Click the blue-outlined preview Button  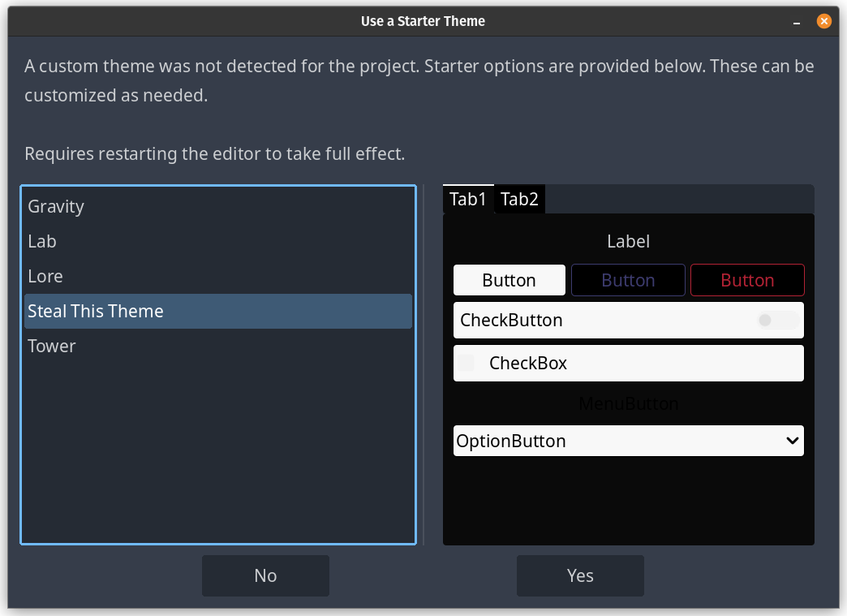pos(628,281)
